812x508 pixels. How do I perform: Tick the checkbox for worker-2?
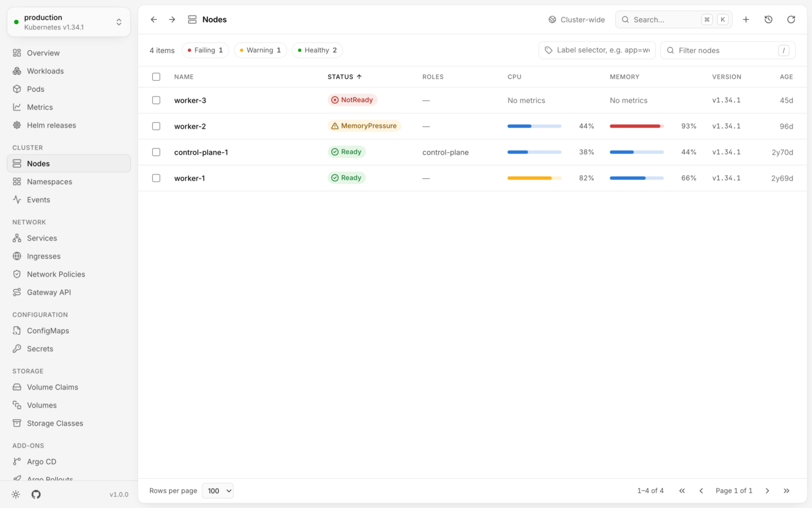click(x=156, y=126)
